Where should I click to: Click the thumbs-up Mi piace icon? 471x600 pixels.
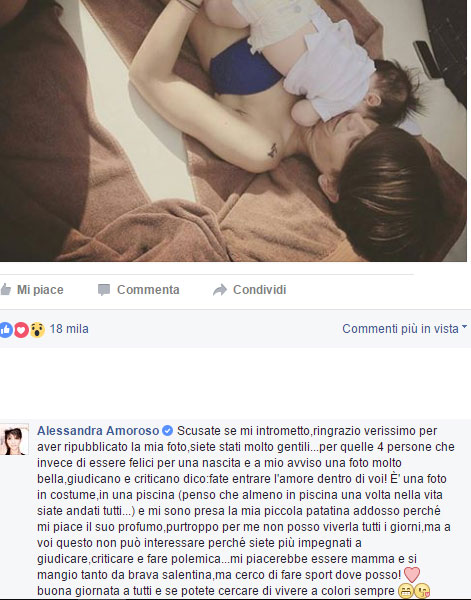click(x=5, y=290)
